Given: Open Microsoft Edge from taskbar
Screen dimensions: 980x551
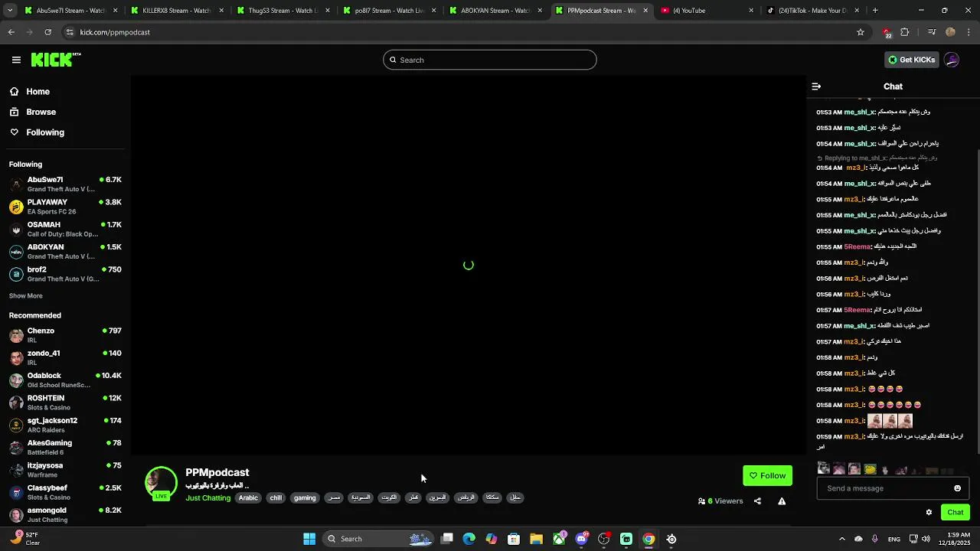Looking at the screenshot, I should [469, 539].
